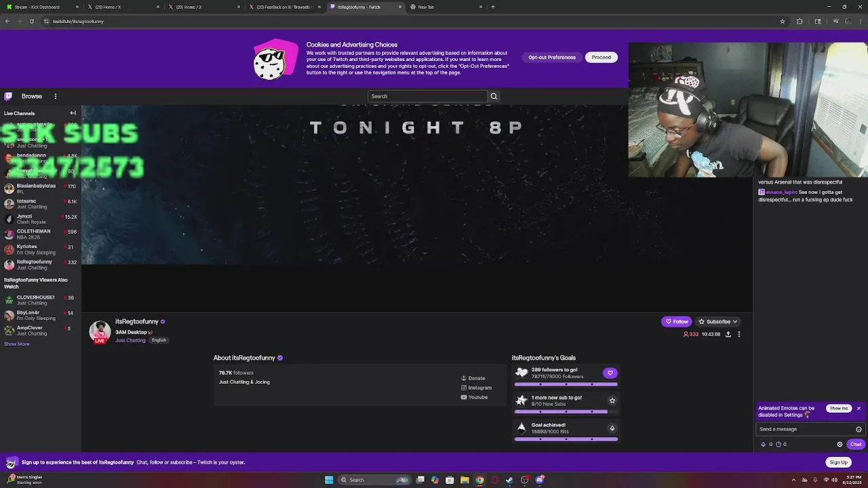Open COLETHEMAN NBA 2K26 channel
Screen dimensions: 868x488
(x=41, y=235)
